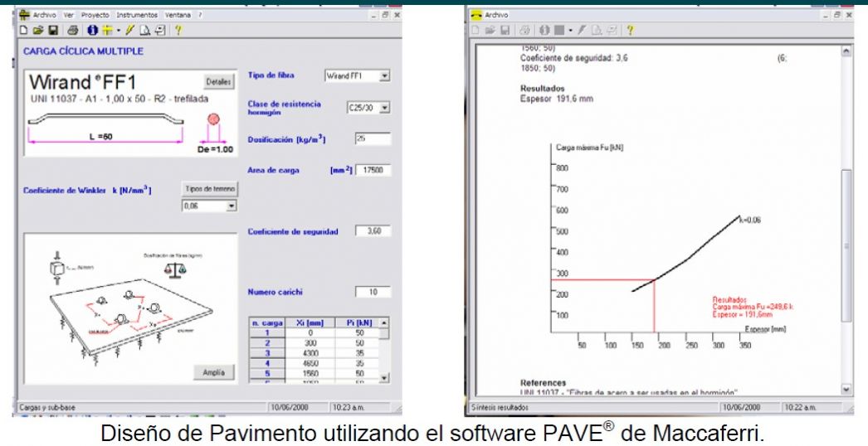Click the right window vertical scrollbar thumb
Viewport: 868px width, 446px height.
846,245
